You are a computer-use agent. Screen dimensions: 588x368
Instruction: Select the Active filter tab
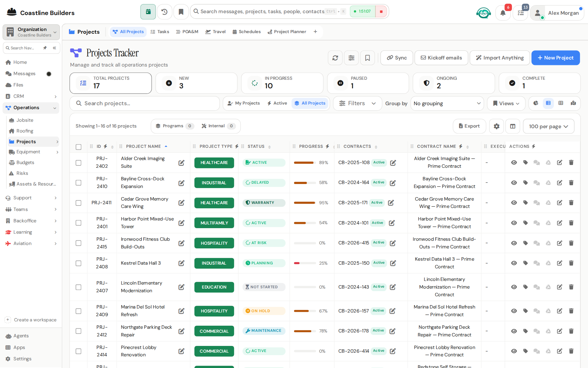277,103
